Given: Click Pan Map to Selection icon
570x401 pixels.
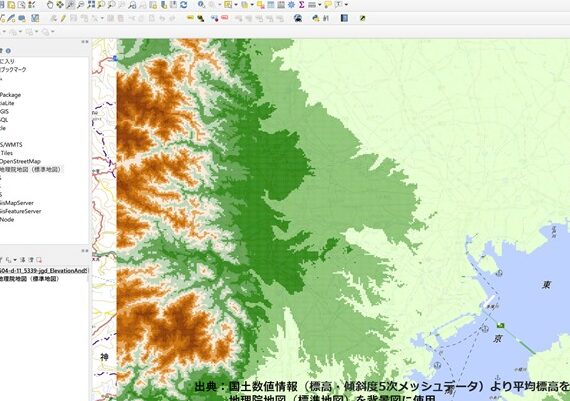Looking at the screenshot, I should tap(60, 5).
